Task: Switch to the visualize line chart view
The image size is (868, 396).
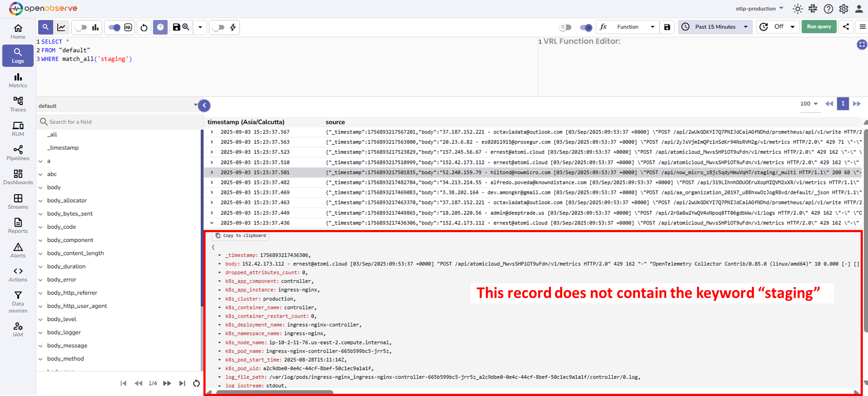Action: coord(61,27)
